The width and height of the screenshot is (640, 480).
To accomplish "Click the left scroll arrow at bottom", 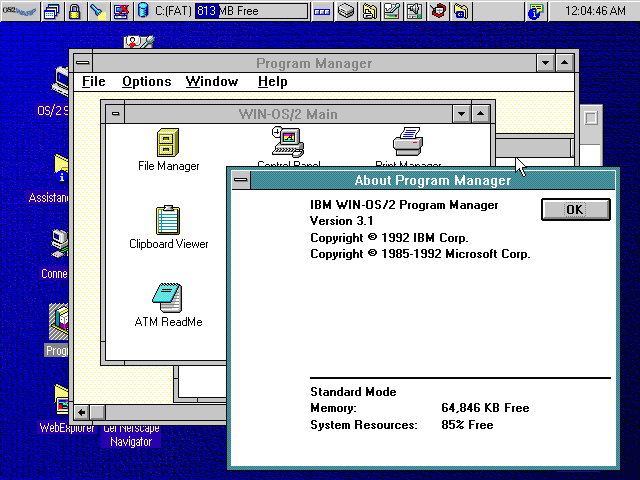I will [x=81, y=412].
